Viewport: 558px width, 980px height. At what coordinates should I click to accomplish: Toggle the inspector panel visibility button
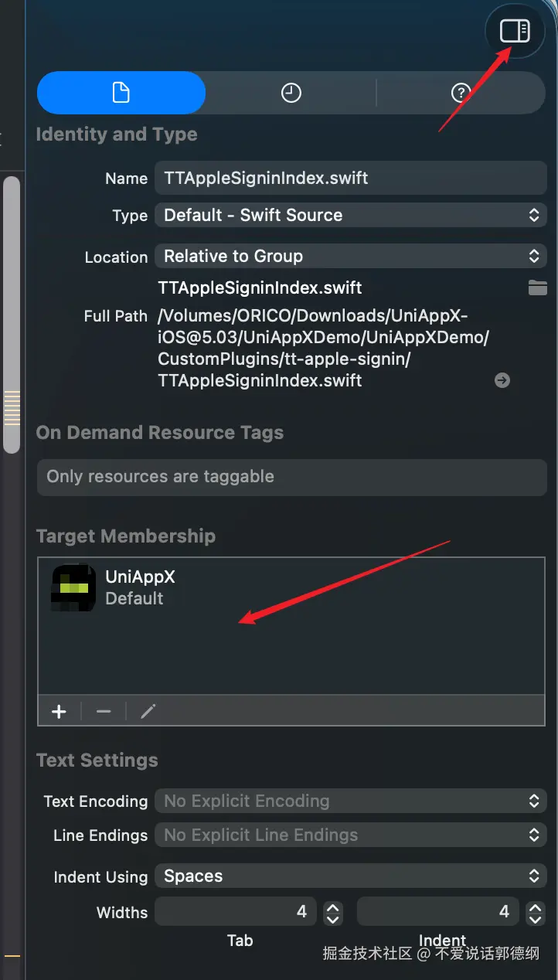click(x=514, y=31)
